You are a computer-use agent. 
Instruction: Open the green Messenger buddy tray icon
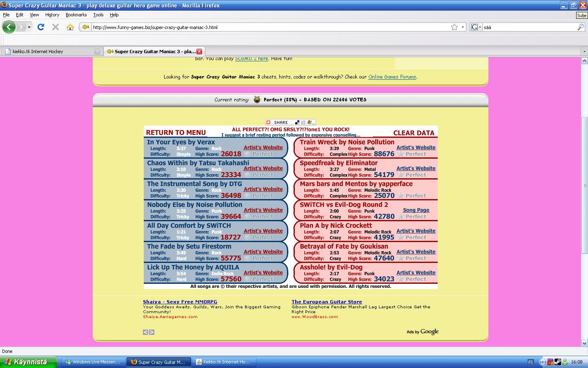coord(565,362)
